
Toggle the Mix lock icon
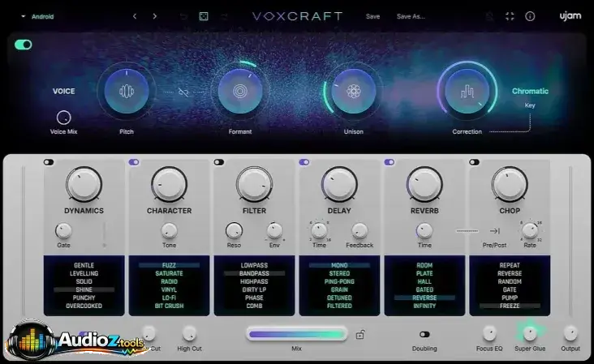point(360,335)
